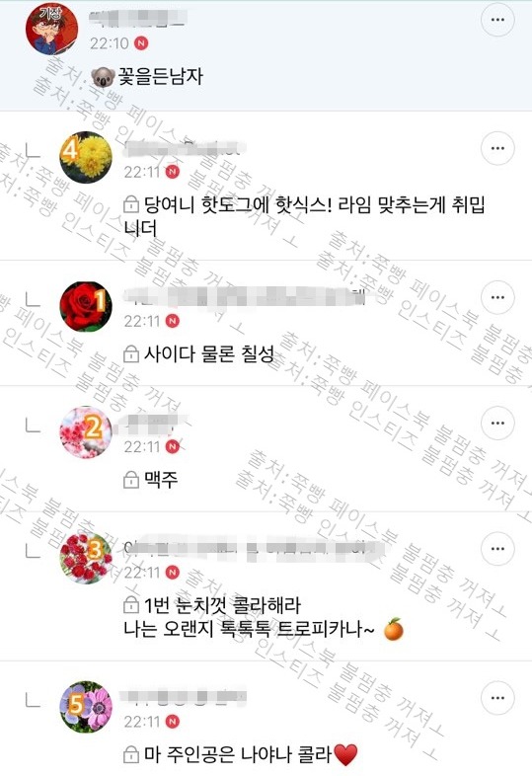532x776 pixels.
Task: Tap the red rose avatar numbered 1
Action: (86, 307)
